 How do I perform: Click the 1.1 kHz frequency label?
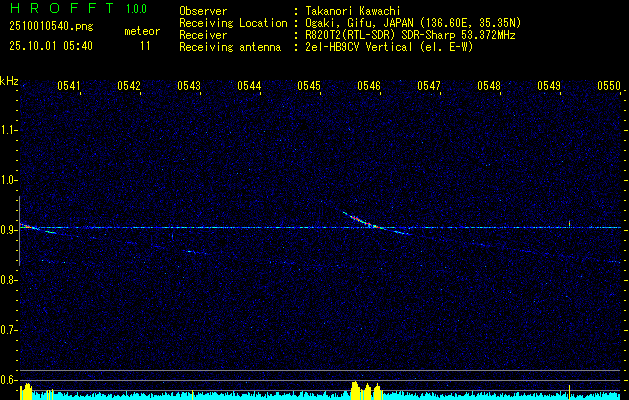(x=9, y=130)
